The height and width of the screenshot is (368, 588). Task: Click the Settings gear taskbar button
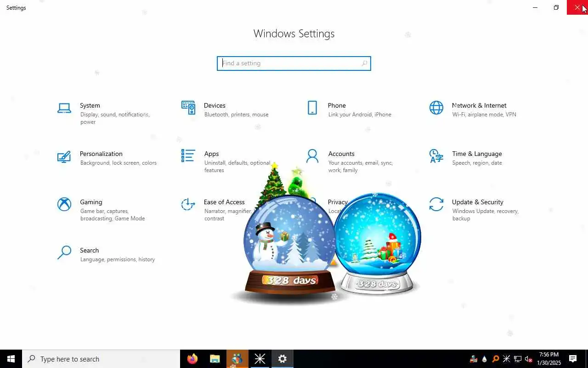282,359
